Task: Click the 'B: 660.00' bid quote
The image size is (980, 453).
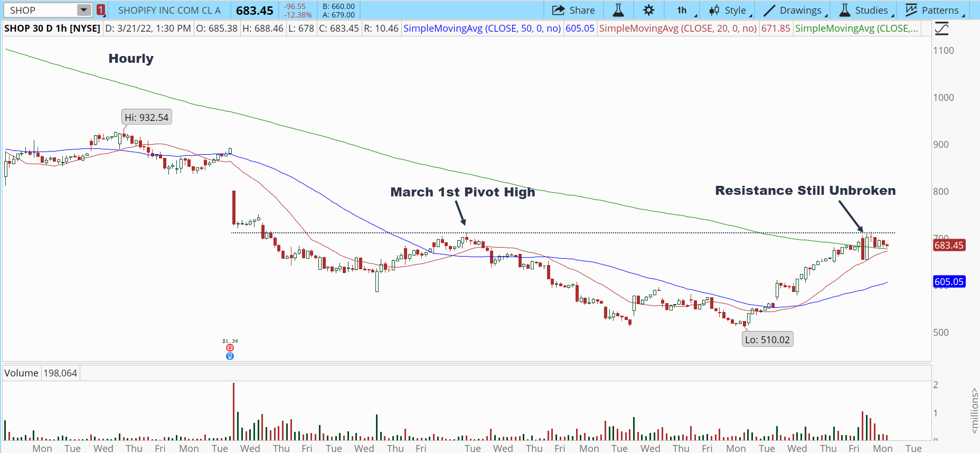Action: [x=338, y=6]
